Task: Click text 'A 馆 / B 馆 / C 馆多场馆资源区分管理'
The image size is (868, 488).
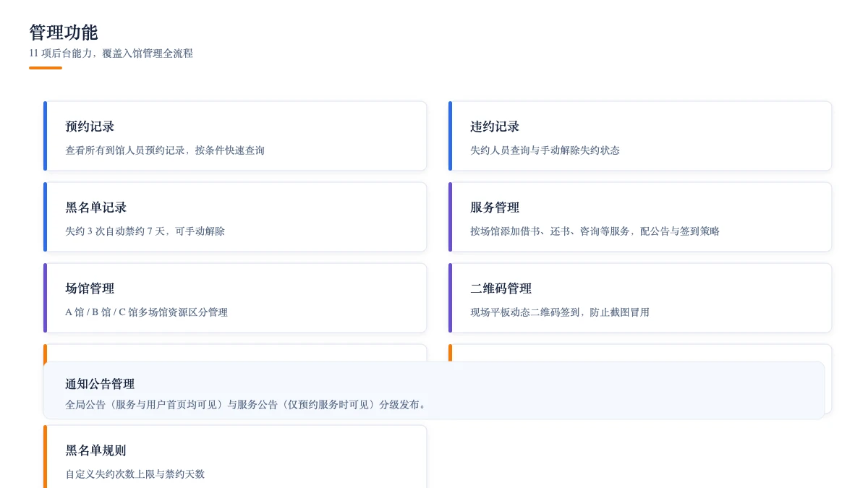Action: tap(146, 312)
